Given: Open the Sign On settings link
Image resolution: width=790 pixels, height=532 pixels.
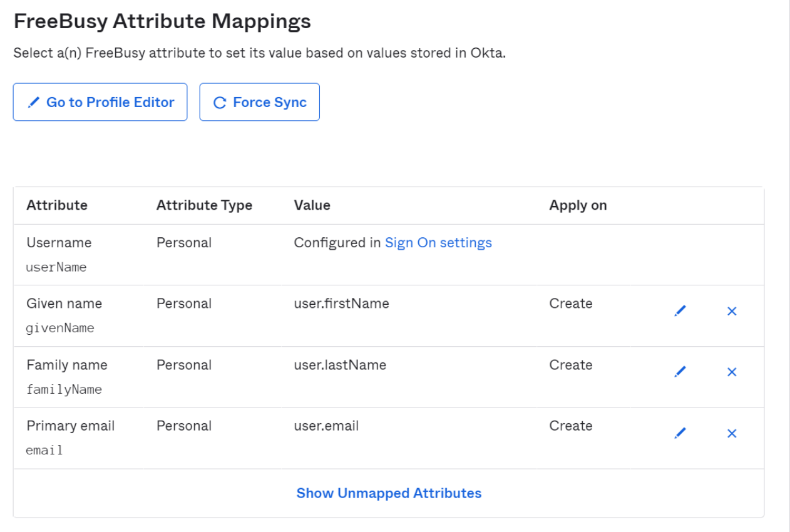Looking at the screenshot, I should (438, 243).
